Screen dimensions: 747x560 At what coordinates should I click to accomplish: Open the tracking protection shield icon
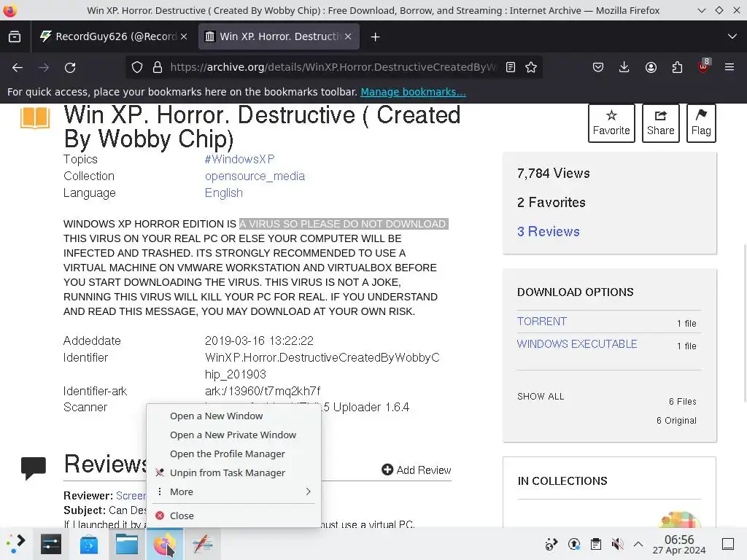click(x=136, y=67)
